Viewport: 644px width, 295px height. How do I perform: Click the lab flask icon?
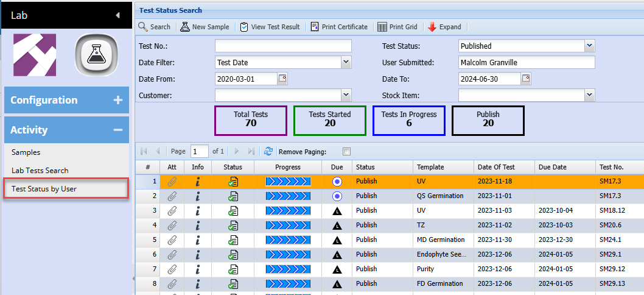[97, 55]
